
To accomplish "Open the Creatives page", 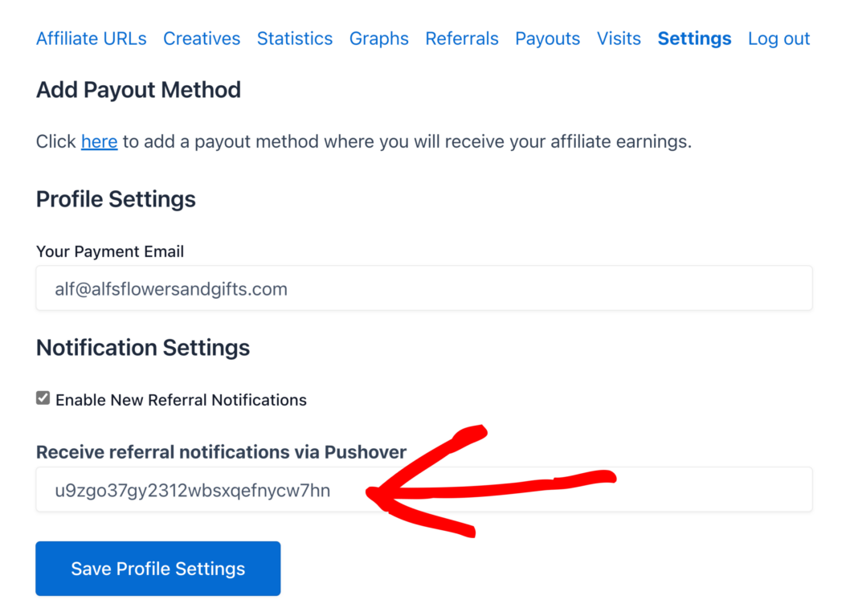I will pos(202,38).
